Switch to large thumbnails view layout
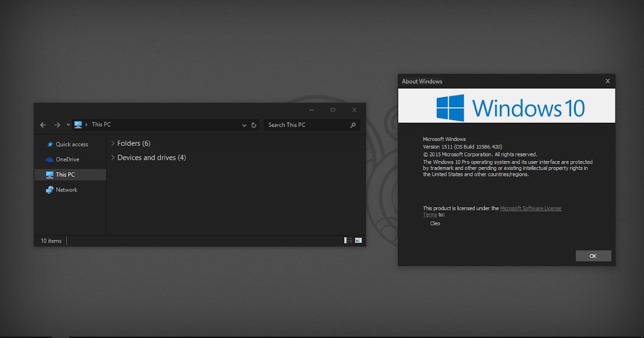This screenshot has height=338, width=644. pos(358,240)
